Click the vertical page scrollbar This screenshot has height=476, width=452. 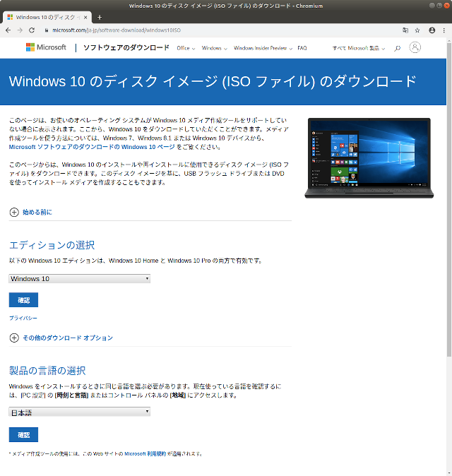click(x=449, y=201)
